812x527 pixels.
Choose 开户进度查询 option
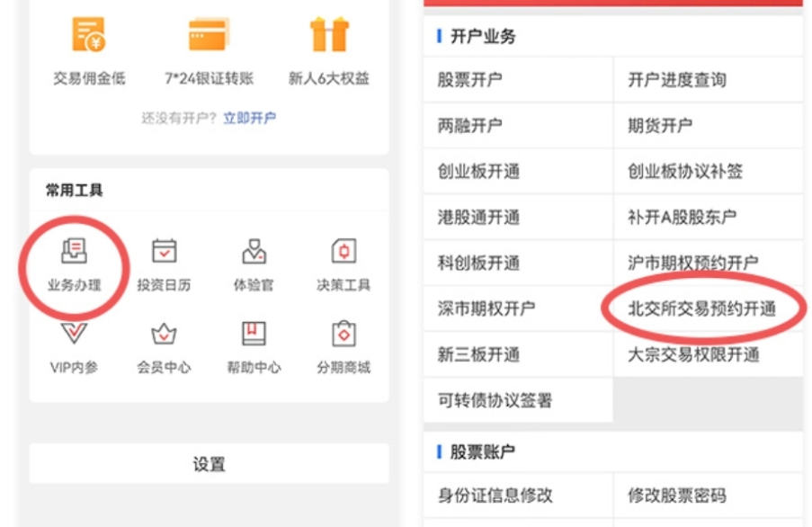(676, 80)
